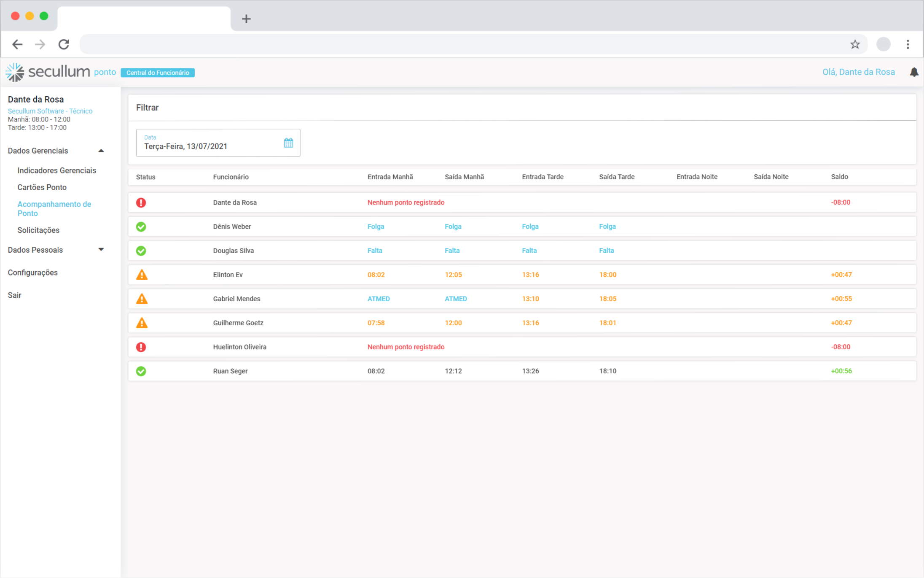
Task: Open Solicitações in sidebar
Action: click(x=38, y=230)
